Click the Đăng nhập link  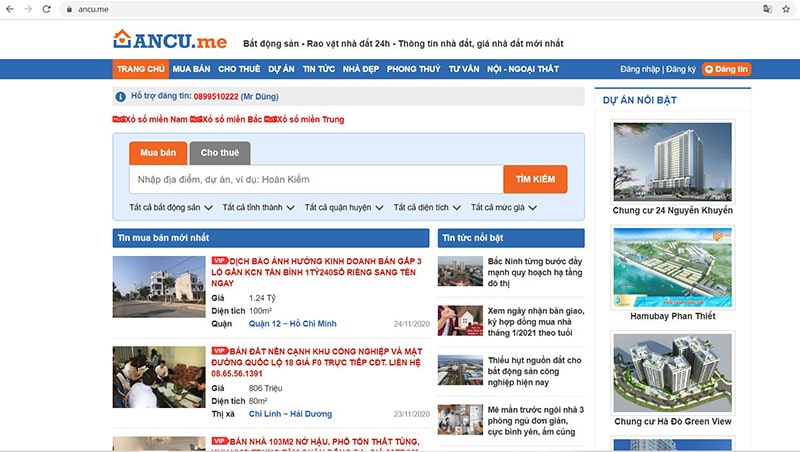[640, 69]
